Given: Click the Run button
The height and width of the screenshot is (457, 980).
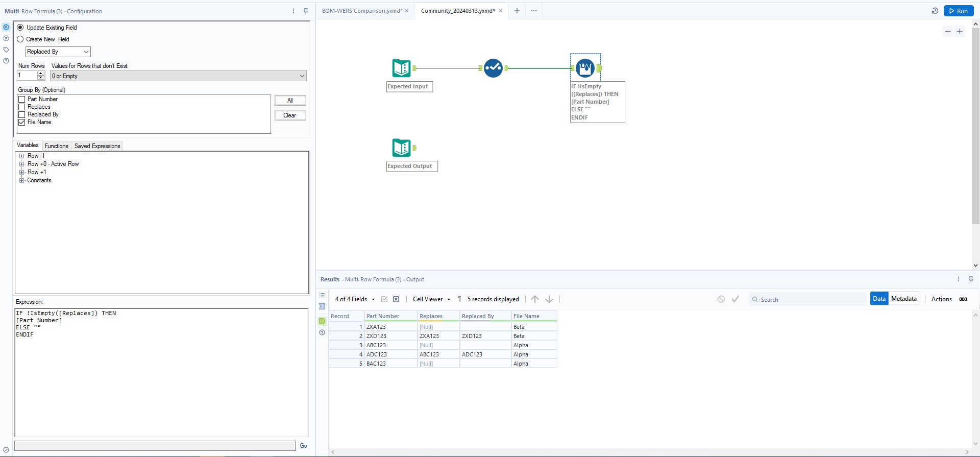Looking at the screenshot, I should (x=958, y=11).
